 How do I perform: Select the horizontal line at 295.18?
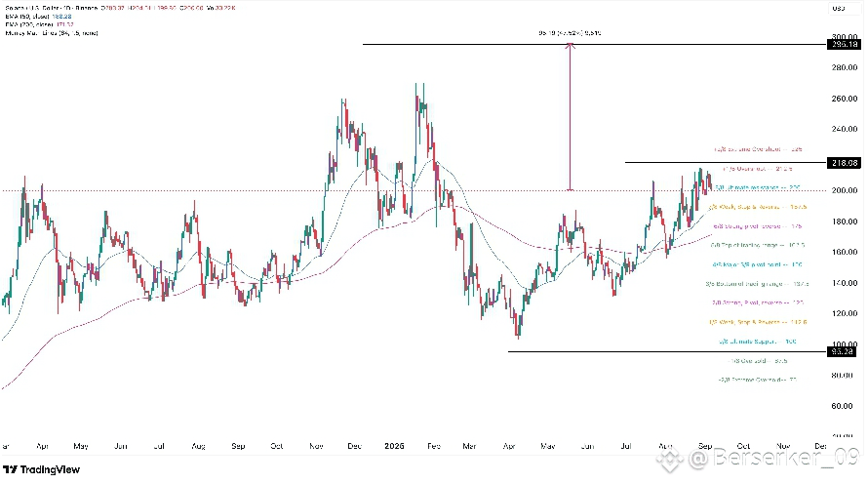click(594, 44)
